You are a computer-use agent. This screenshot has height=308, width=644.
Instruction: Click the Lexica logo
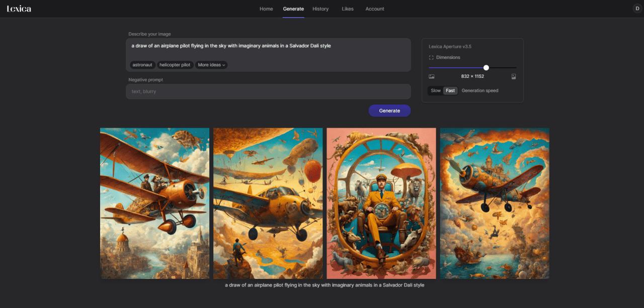tap(19, 9)
